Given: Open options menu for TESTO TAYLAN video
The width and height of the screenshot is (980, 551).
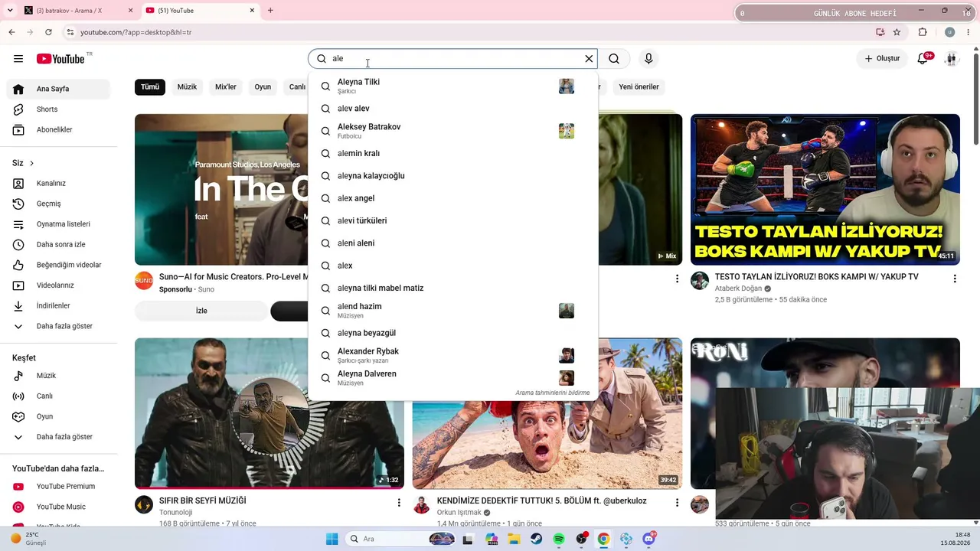Looking at the screenshot, I should (x=954, y=279).
